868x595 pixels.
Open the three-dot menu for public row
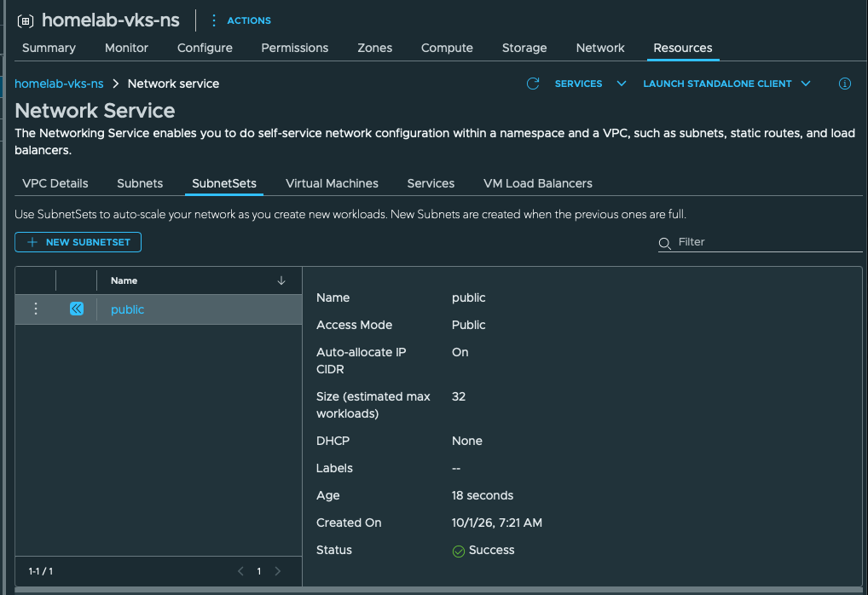pos(36,309)
